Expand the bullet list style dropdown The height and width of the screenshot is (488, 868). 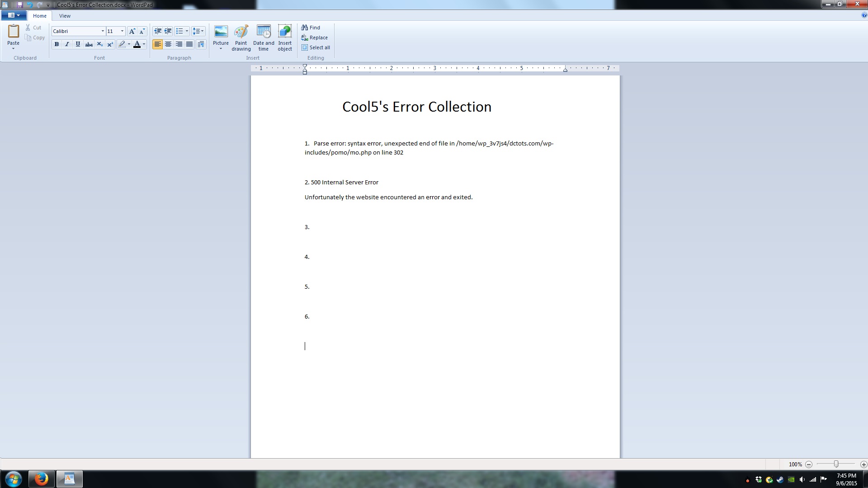(187, 31)
